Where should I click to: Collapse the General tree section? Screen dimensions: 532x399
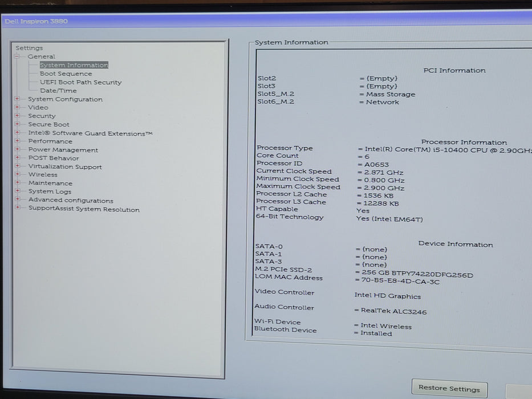[17, 56]
